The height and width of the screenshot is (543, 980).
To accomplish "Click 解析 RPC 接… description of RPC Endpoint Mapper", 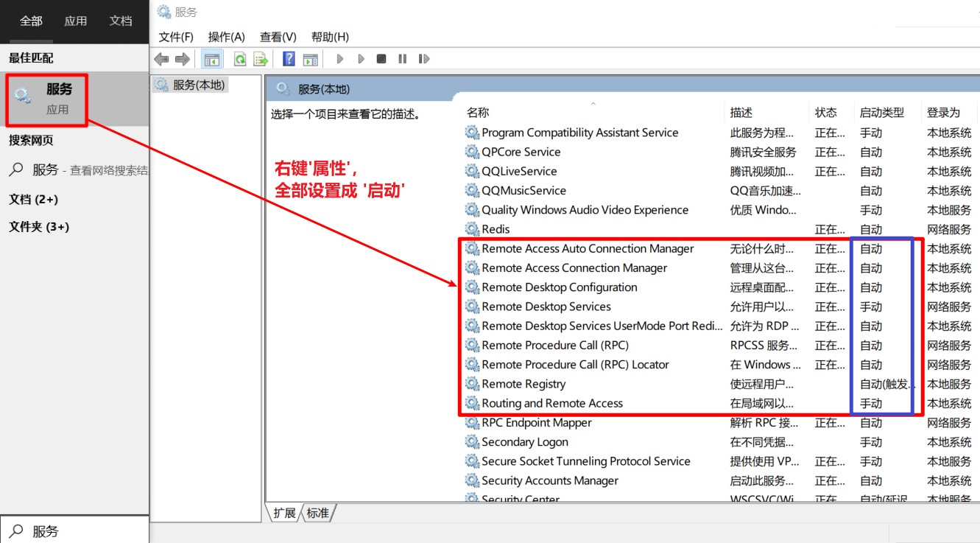I will pos(764,423).
